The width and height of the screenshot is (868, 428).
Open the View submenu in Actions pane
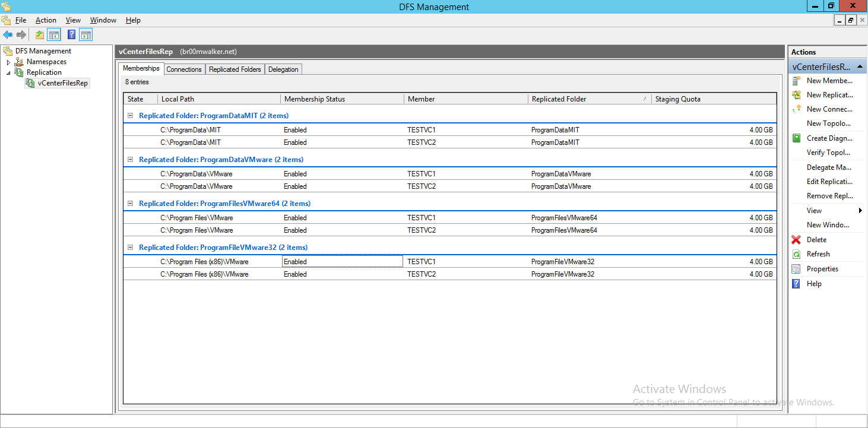tap(828, 211)
